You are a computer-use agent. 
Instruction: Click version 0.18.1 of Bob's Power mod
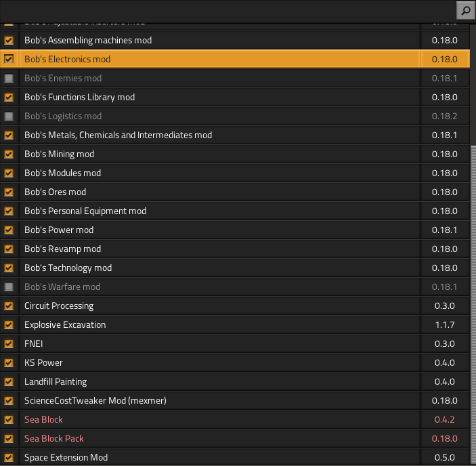point(444,230)
